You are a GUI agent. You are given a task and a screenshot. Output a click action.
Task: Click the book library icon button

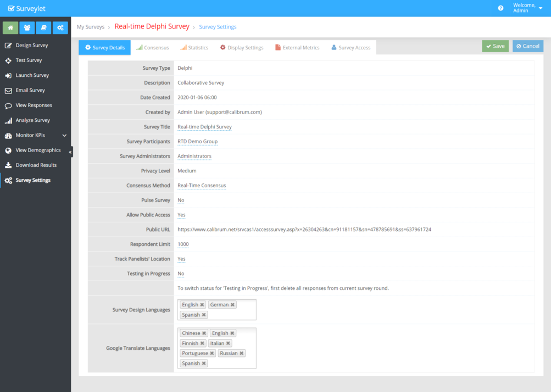[43, 27]
